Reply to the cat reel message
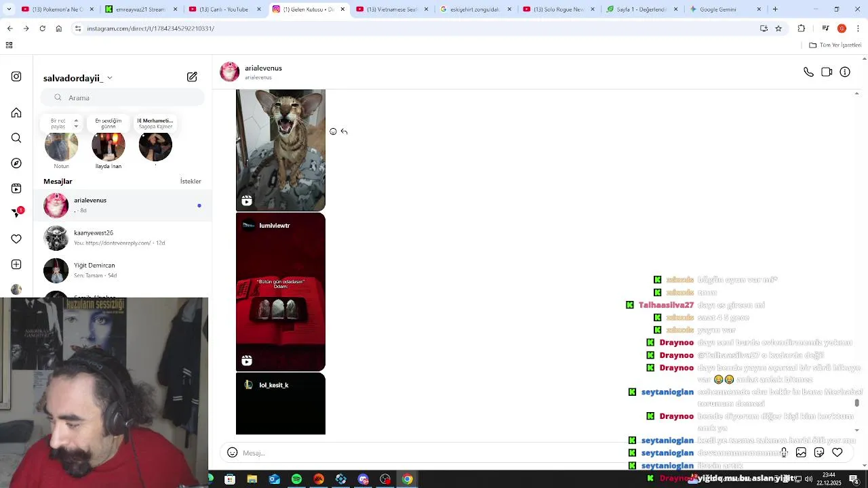The height and width of the screenshot is (488, 868). [x=344, y=131]
